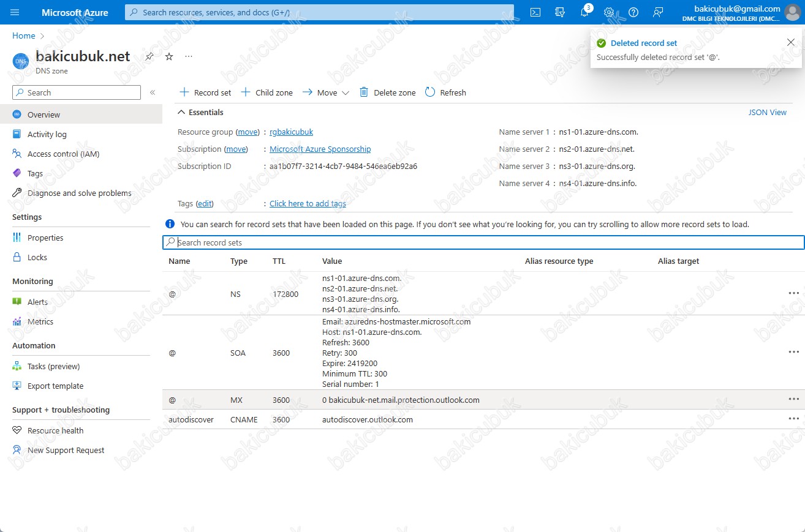Open the Move dropdown
Image resolution: width=805 pixels, height=532 pixels.
325,92
